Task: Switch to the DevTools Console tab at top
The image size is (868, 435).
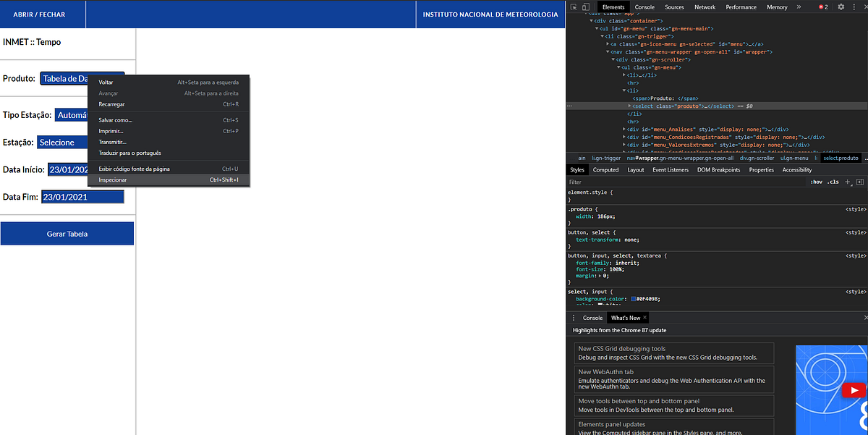Action: (x=644, y=7)
